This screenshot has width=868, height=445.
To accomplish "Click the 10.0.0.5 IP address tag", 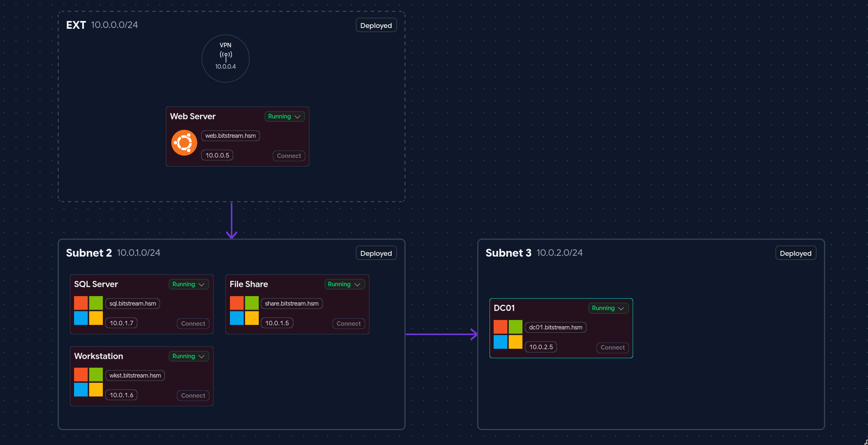I will (x=217, y=155).
